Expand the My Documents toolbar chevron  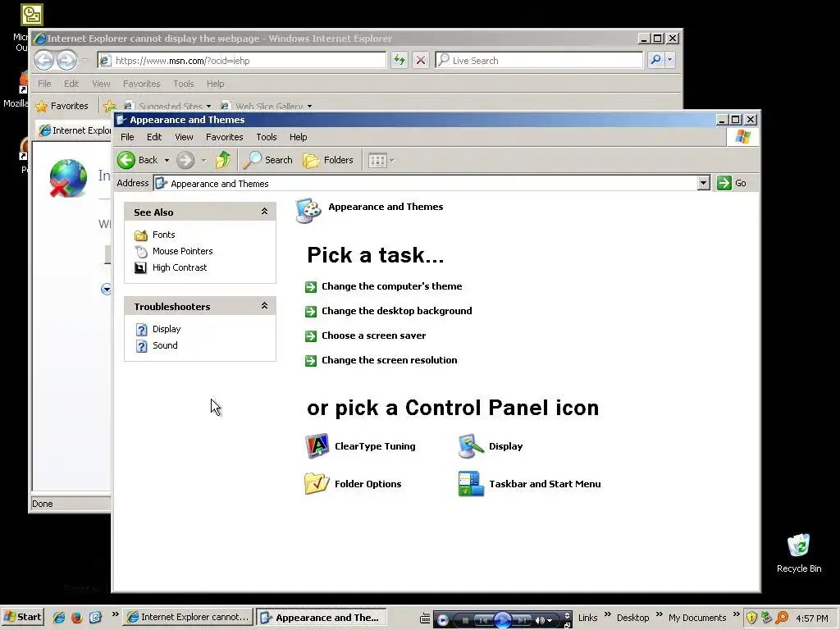click(736, 614)
